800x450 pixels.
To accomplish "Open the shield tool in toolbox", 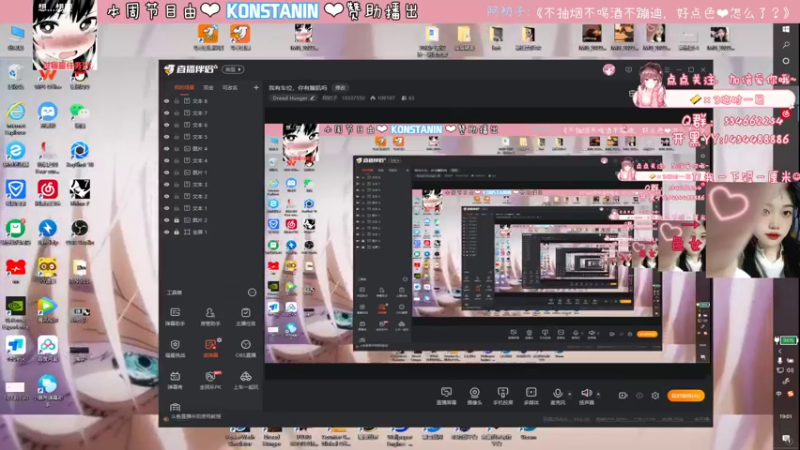I will [x=175, y=348].
